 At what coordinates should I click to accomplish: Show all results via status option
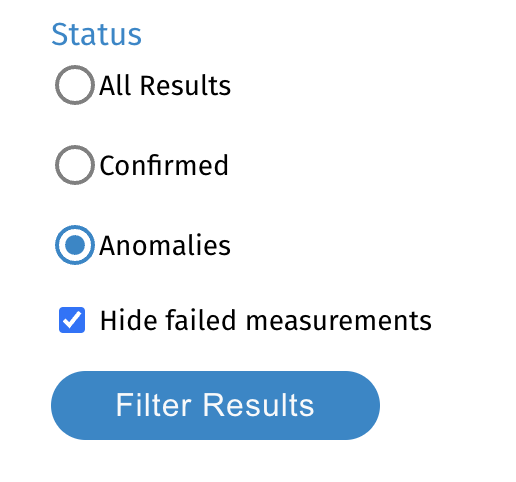(75, 85)
